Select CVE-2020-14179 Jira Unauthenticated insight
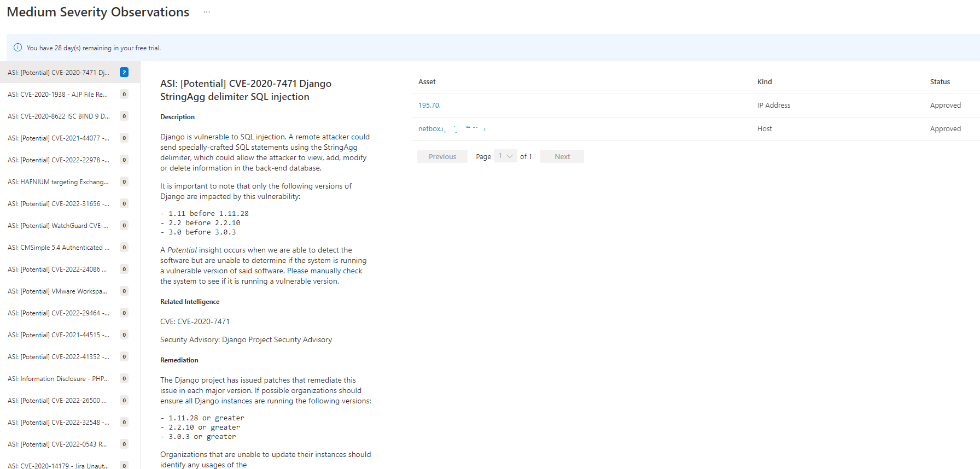This screenshot has height=469, width=980. [x=58, y=466]
